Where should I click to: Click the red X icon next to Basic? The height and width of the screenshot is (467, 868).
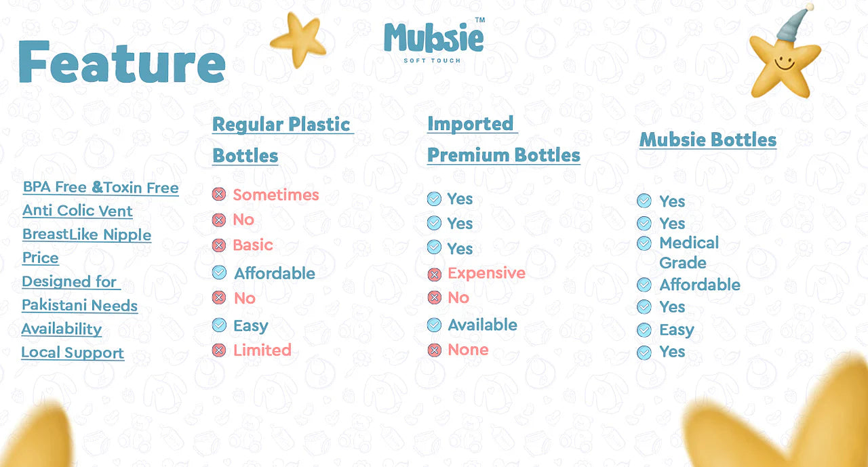coord(218,245)
